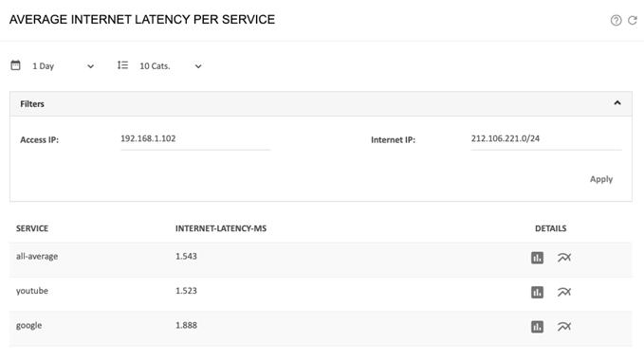The height and width of the screenshot is (360, 644).
Task: Open trend graph details for all-average
Action: point(564,258)
